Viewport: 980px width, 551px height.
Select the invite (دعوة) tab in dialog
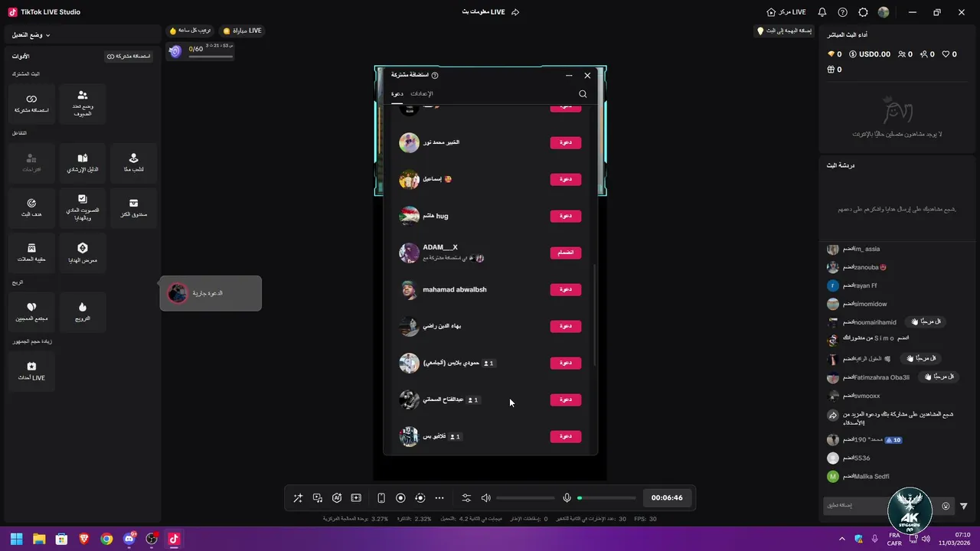tap(397, 93)
